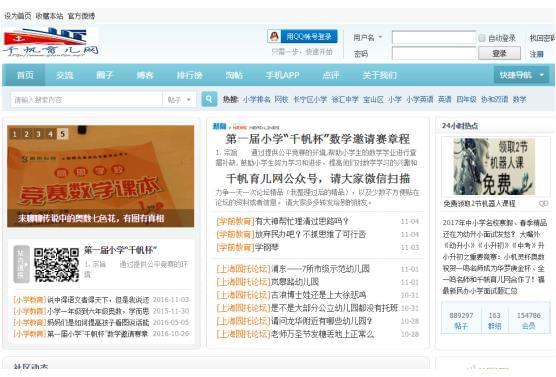Open post 请问龙华附近有哪些幼儿园
This screenshot has width=556, height=377.
tap(322, 321)
